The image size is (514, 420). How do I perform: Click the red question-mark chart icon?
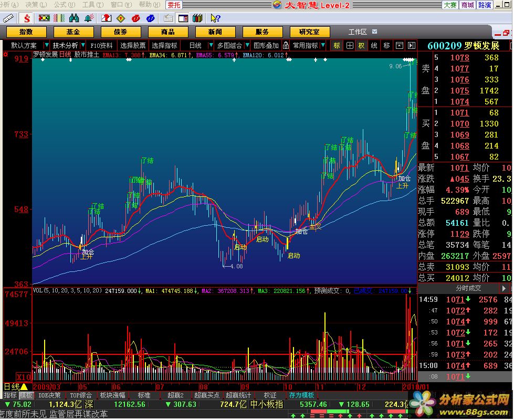(x=106, y=18)
